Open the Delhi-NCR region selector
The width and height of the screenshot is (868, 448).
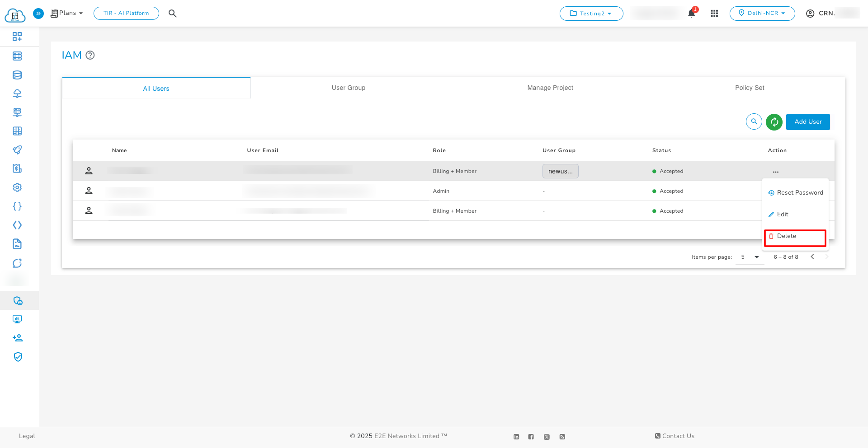pyautogui.click(x=762, y=13)
